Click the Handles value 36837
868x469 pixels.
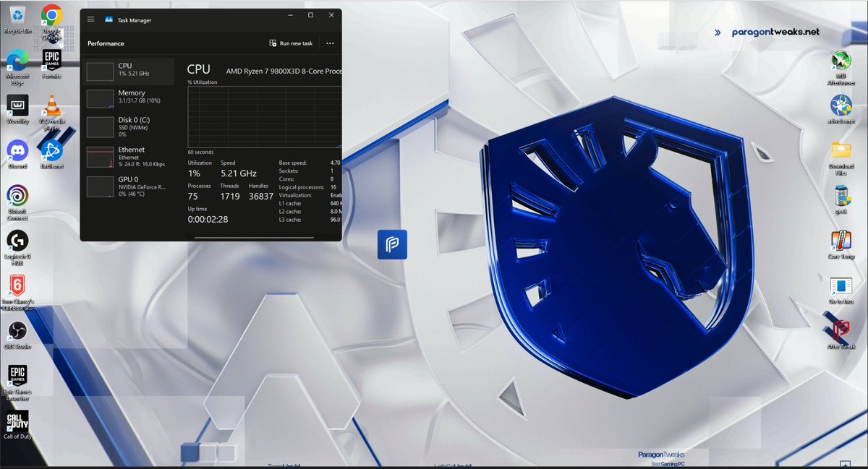(x=261, y=196)
